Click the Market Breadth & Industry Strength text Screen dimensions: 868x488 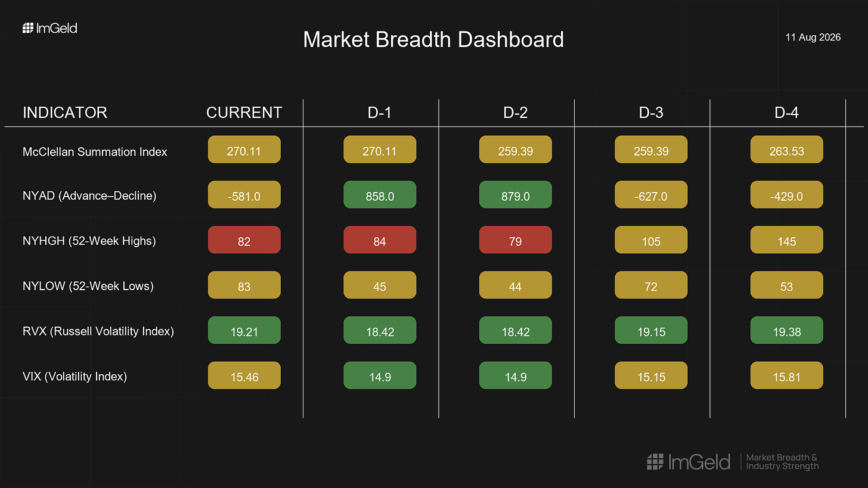click(782, 462)
